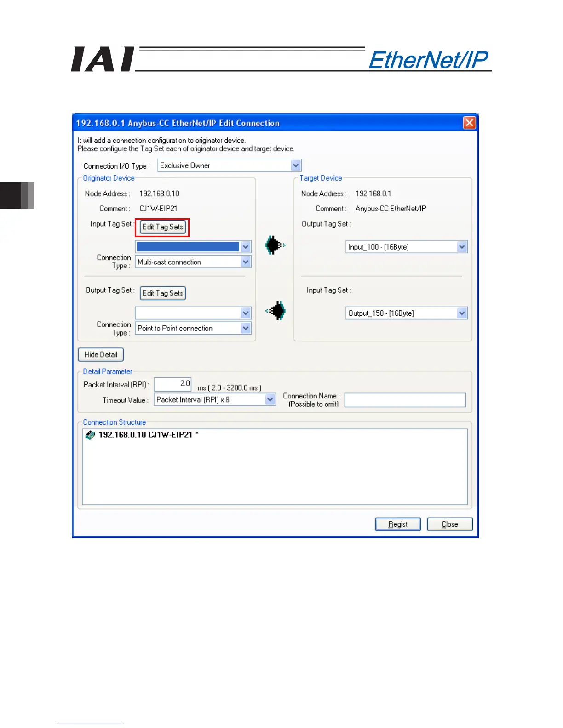The height and width of the screenshot is (728, 563).
Task: Select 192.168.0.10 CJ1W-EIP21 in Connection Structure
Action: pyautogui.click(x=149, y=435)
